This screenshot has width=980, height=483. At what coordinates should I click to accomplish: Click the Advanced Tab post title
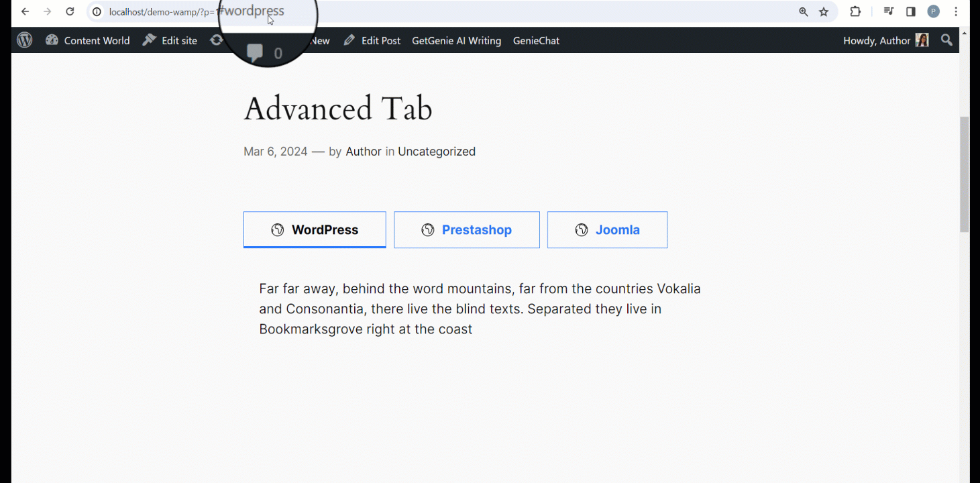point(338,109)
